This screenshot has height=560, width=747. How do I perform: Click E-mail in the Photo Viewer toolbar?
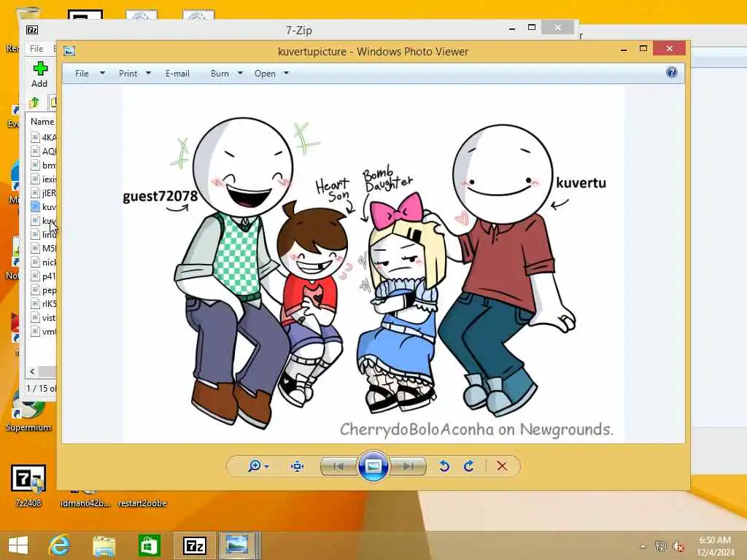click(x=178, y=74)
